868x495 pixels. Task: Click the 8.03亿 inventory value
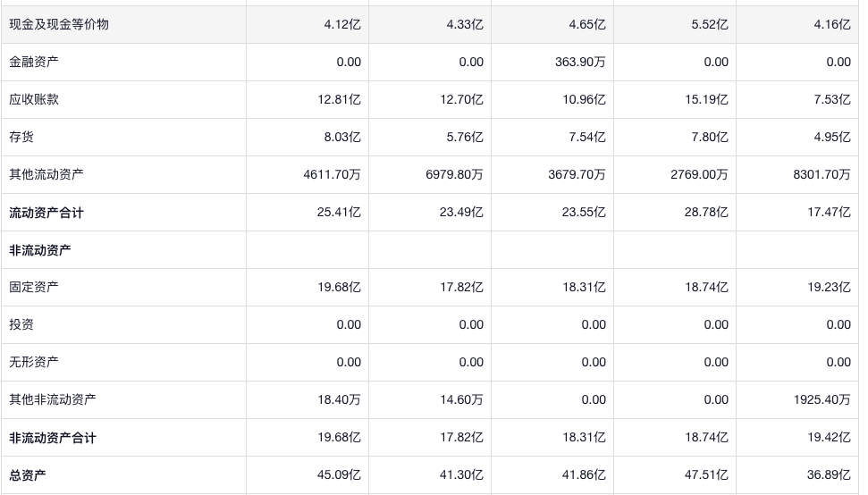[x=339, y=138]
